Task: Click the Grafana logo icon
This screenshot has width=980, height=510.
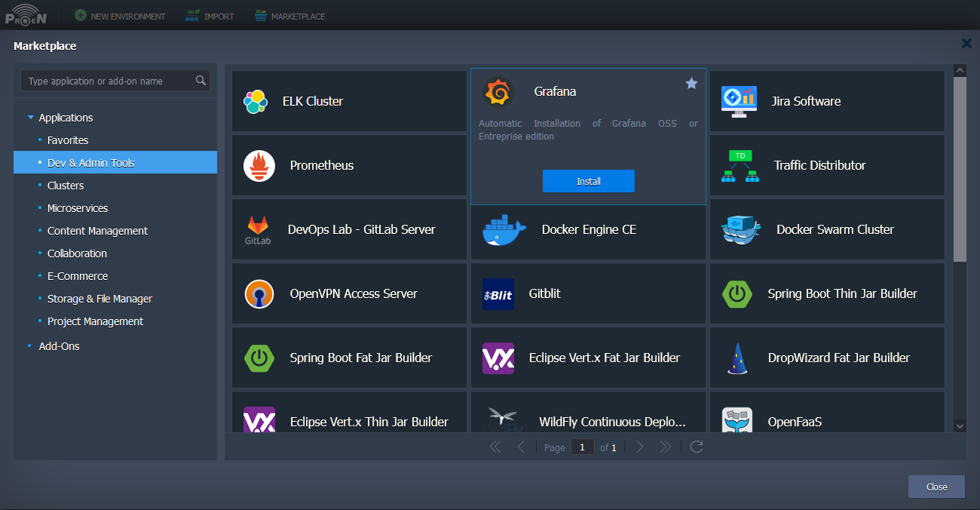Action: pyautogui.click(x=498, y=93)
